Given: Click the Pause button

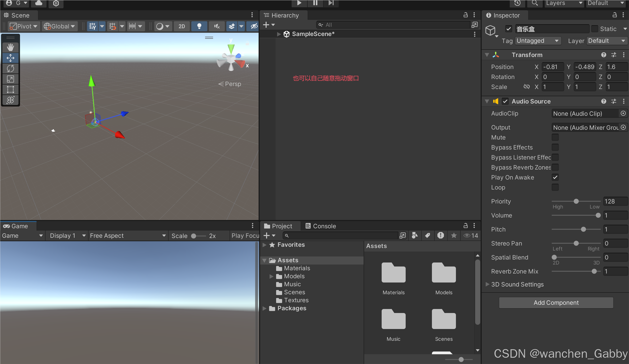Looking at the screenshot, I should [315, 3].
